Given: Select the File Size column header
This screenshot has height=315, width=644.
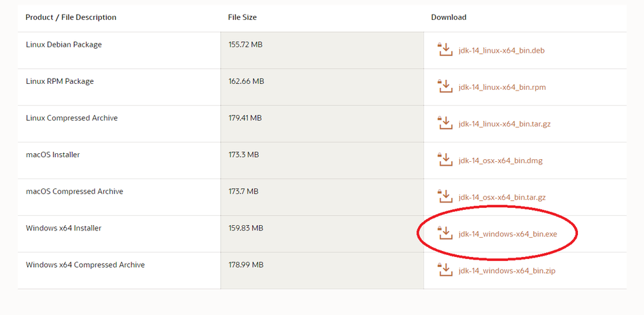Looking at the screenshot, I should pyautogui.click(x=242, y=17).
